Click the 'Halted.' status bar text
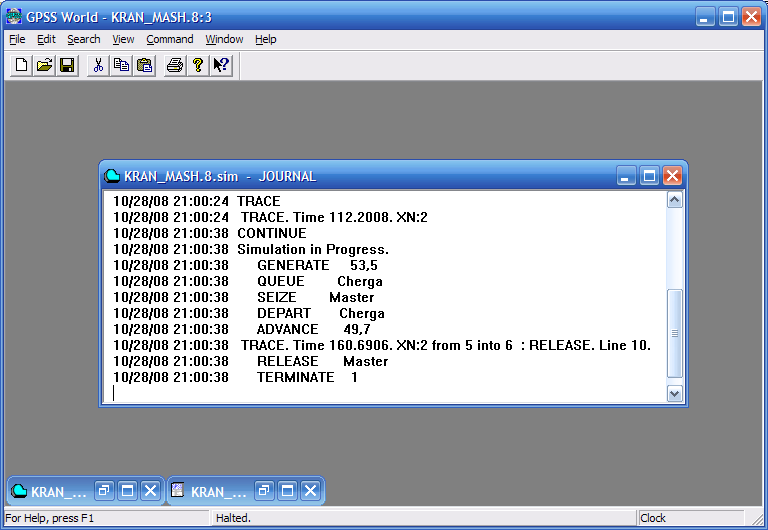This screenshot has height=530, width=768. pos(233,518)
